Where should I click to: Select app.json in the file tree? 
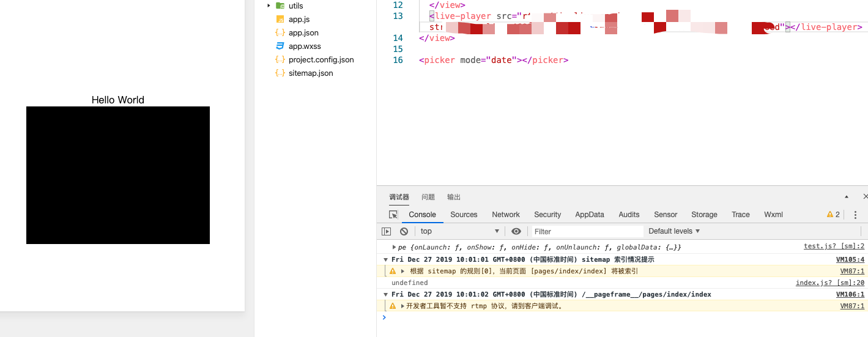[303, 33]
